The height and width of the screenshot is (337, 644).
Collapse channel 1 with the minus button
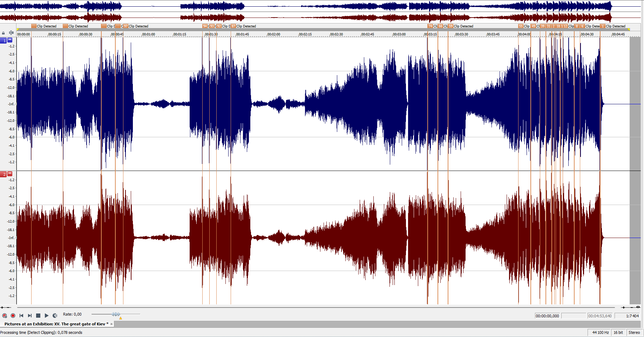point(10,40)
